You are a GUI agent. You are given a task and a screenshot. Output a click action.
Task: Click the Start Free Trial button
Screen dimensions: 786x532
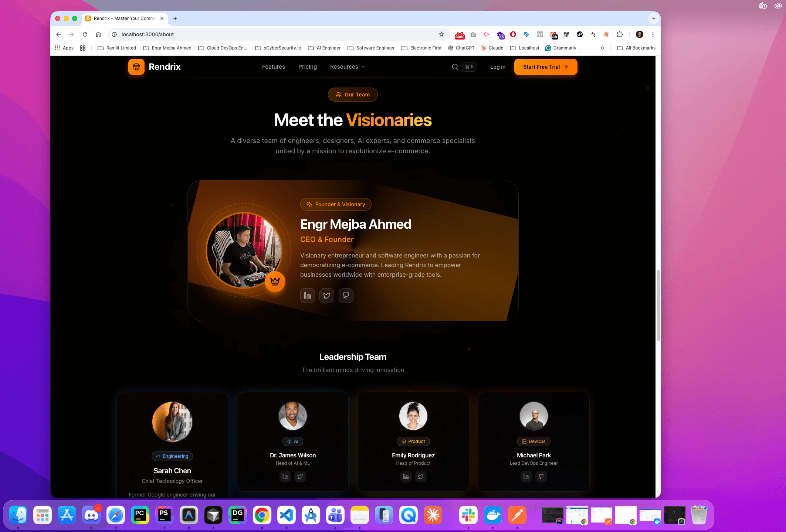pos(545,67)
